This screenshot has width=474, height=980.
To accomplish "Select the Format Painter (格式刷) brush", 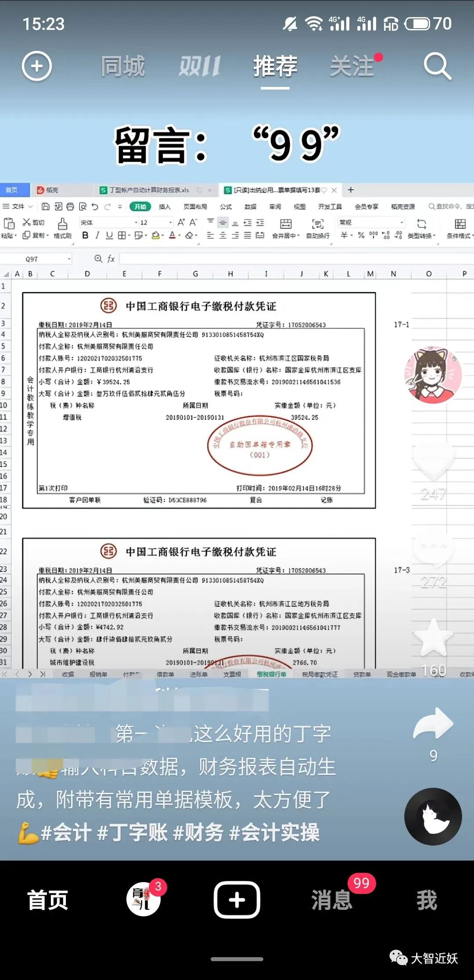I will [63, 224].
